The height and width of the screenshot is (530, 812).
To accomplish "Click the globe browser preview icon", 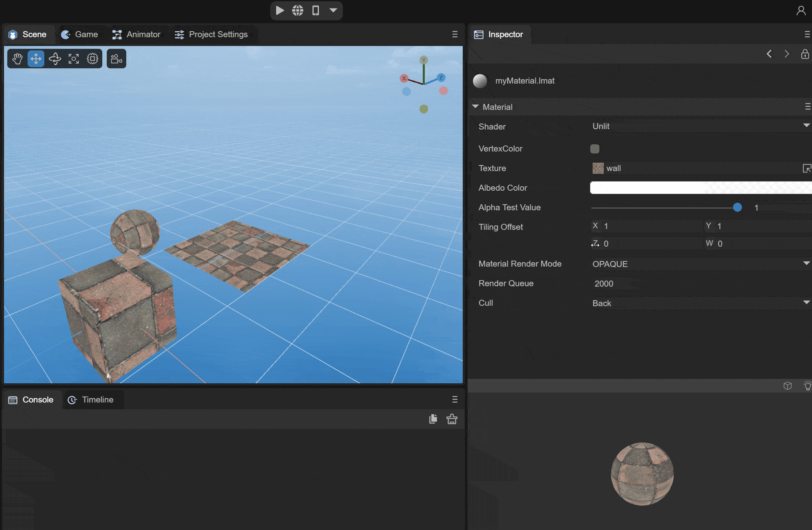I will coord(298,10).
